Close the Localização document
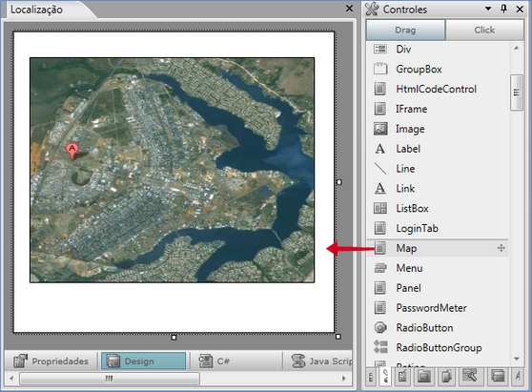Viewport: 532px width, 392px height. pos(349,9)
